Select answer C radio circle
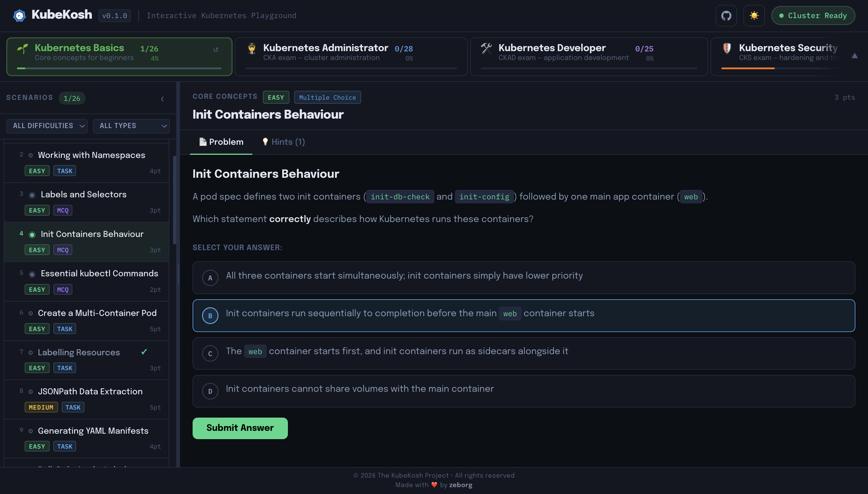 click(x=210, y=354)
